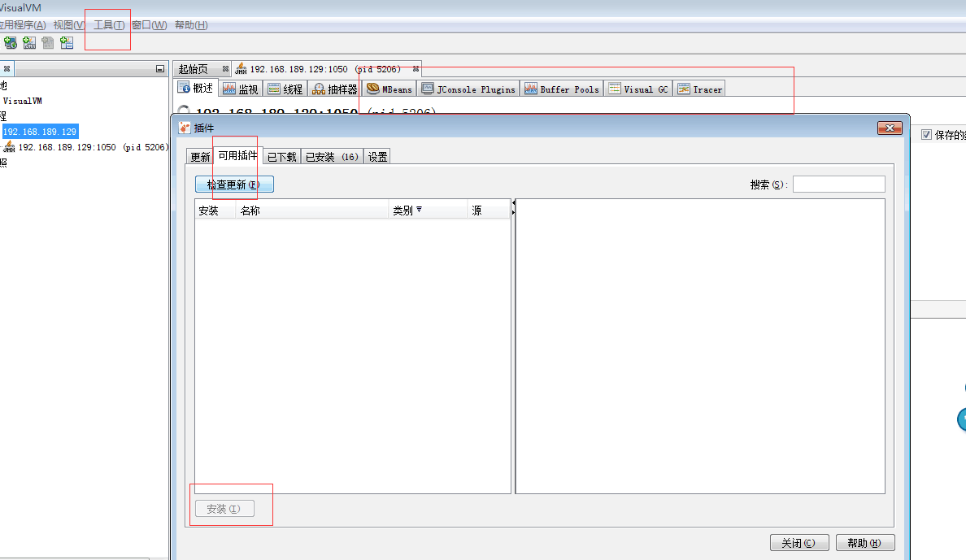This screenshot has height=560, width=966.
Task: Open the 窗口(W) menu
Action: [x=149, y=24]
